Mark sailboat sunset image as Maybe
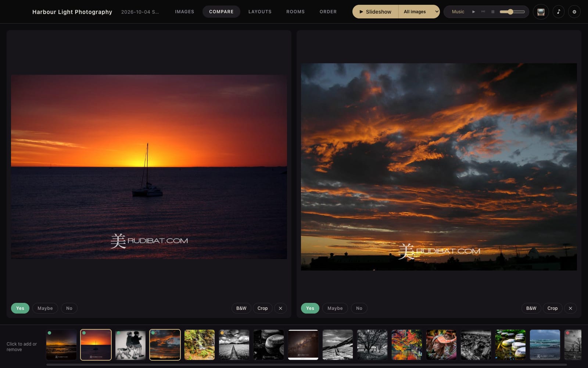 pyautogui.click(x=45, y=308)
